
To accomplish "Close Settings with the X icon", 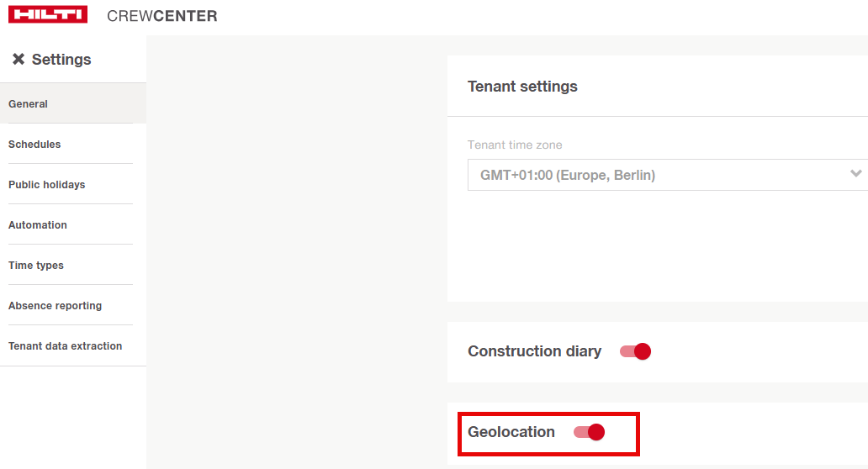I will point(19,60).
